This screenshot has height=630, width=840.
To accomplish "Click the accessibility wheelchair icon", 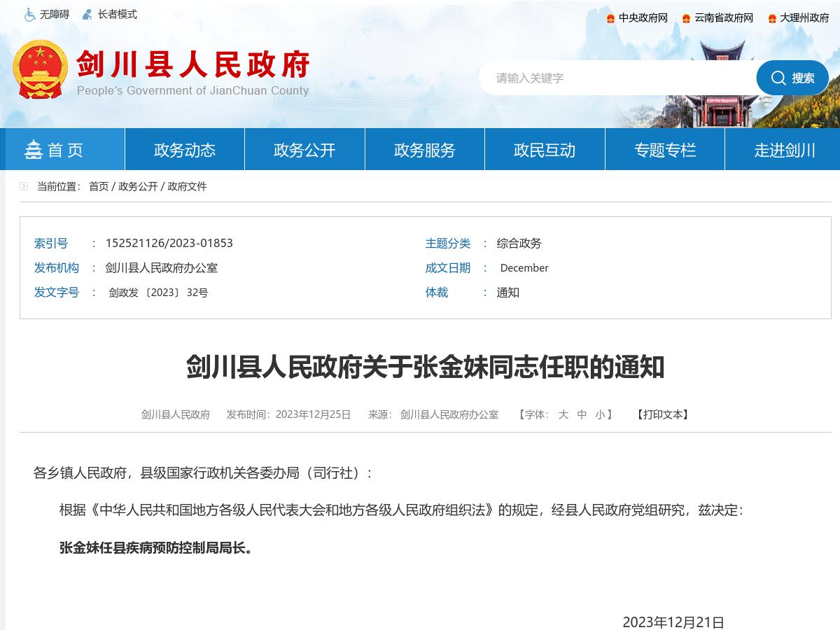I will [x=30, y=15].
